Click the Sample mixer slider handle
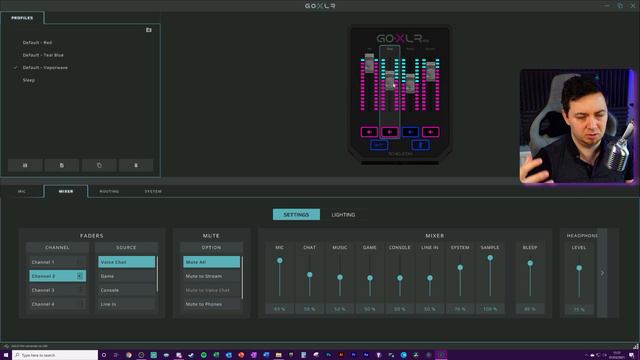This screenshot has height=360, width=640. click(490, 258)
